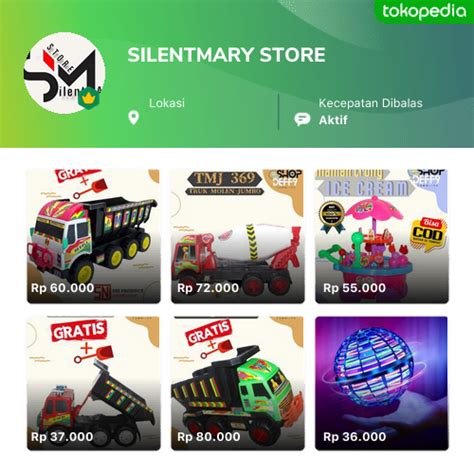Open the TMJ 369 mixer truck product
Image resolution: width=474 pixels, height=474 pixels.
[238, 236]
